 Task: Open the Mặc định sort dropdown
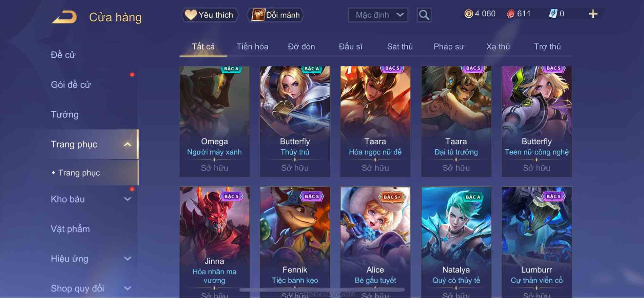coord(378,15)
